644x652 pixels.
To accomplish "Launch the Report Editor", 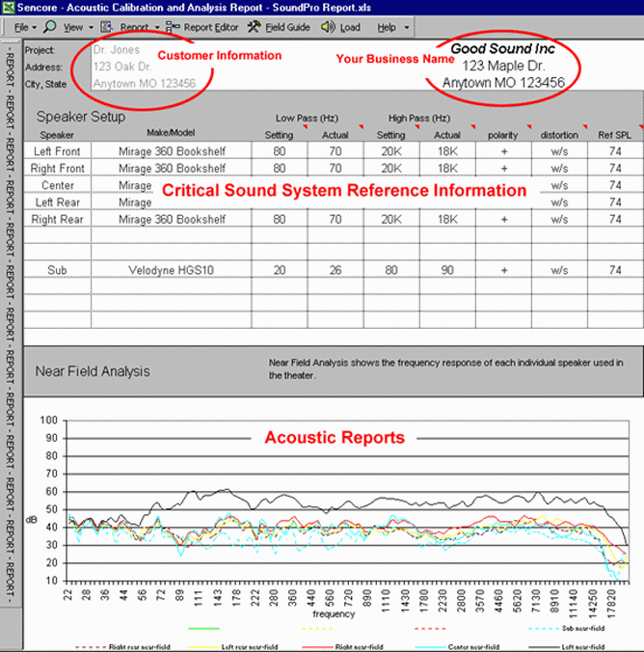I will coord(211,27).
